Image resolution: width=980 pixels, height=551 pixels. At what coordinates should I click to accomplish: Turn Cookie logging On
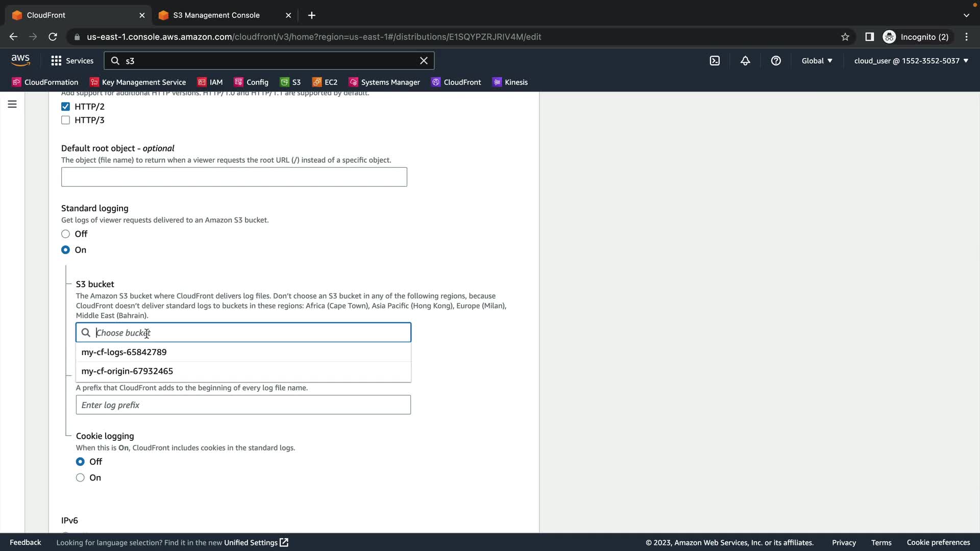tap(80, 478)
